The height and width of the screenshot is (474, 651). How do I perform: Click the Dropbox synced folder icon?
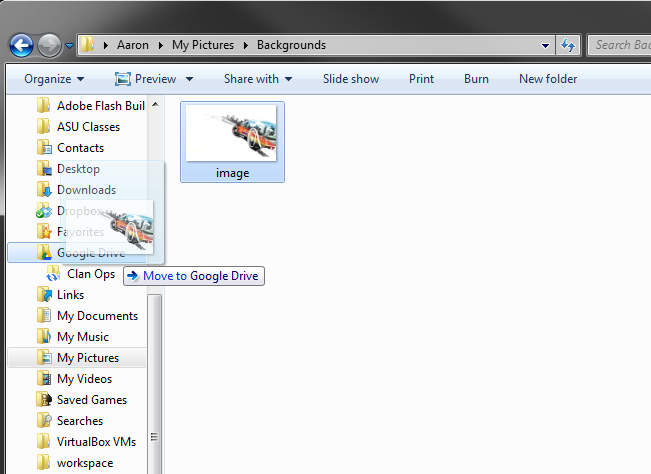point(44,210)
